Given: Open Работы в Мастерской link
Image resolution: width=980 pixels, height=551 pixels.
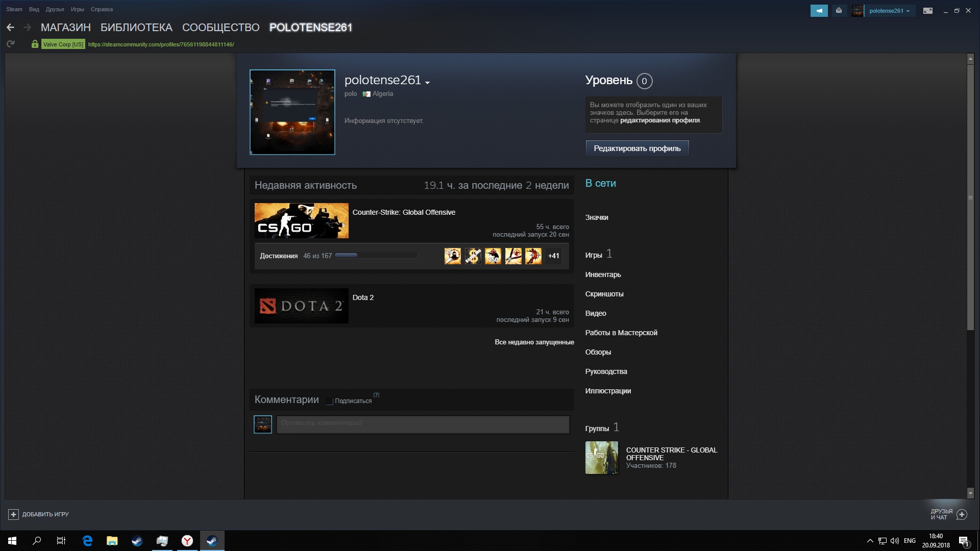Looking at the screenshot, I should coord(621,333).
